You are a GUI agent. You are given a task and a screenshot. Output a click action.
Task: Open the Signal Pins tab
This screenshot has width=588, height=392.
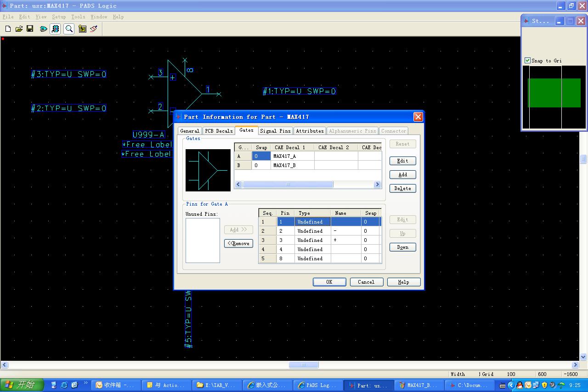point(275,131)
